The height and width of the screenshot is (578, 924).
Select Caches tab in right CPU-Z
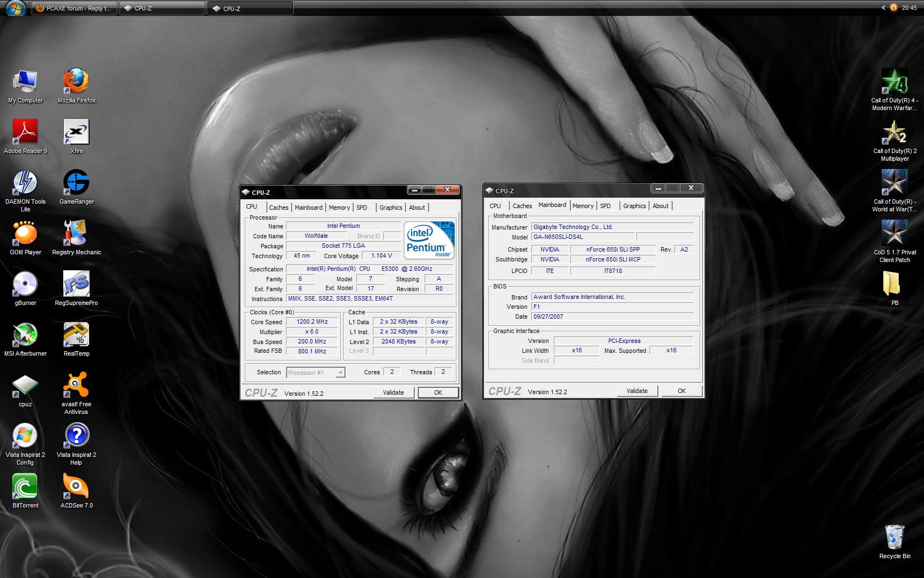522,206
